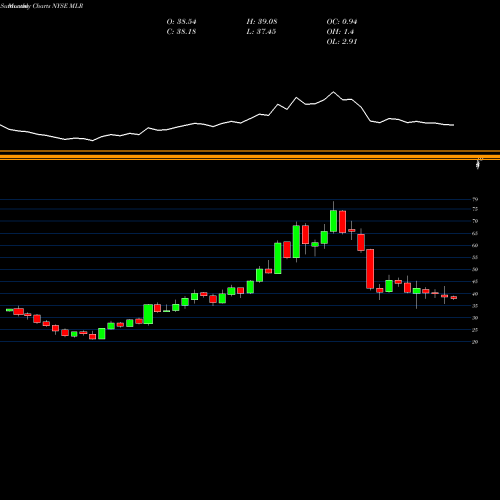Click the 65 price axis label
The image size is (500, 500).
(475, 233)
